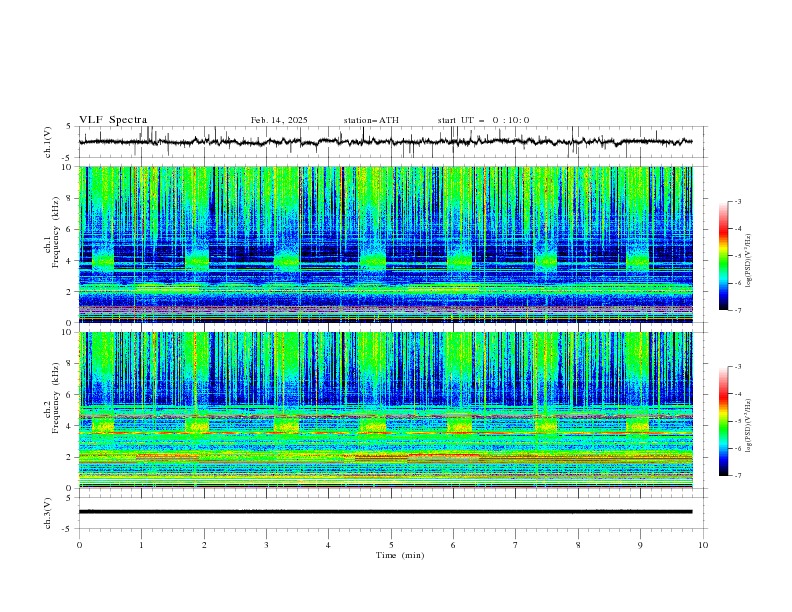Click the time axis tick label '10'
The image size is (792, 612).
tap(703, 545)
